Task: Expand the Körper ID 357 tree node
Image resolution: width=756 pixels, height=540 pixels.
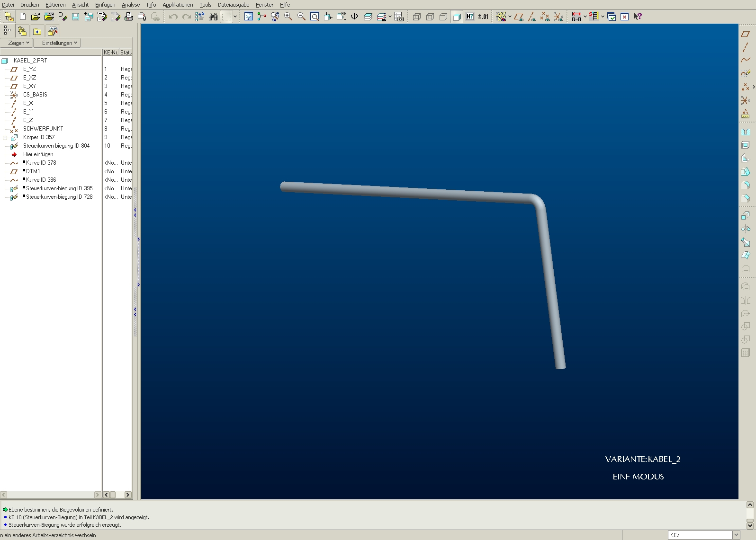Action: [x=5, y=138]
